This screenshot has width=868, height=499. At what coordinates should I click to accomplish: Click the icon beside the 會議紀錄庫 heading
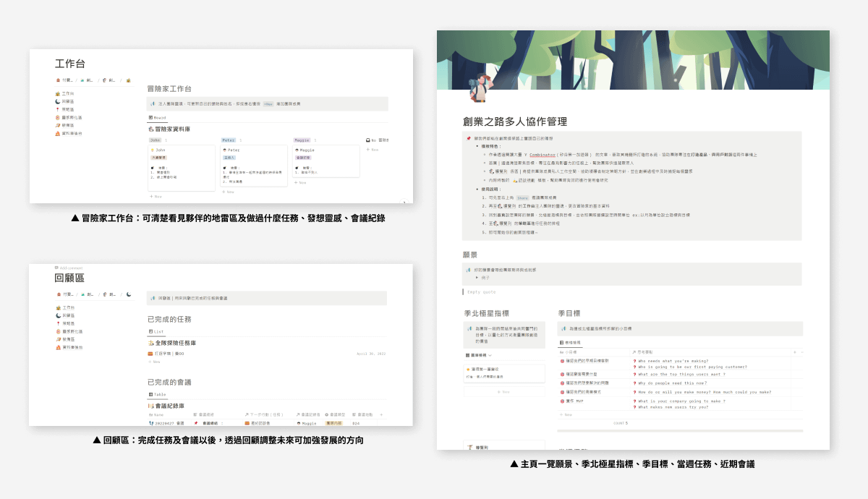[150, 406]
